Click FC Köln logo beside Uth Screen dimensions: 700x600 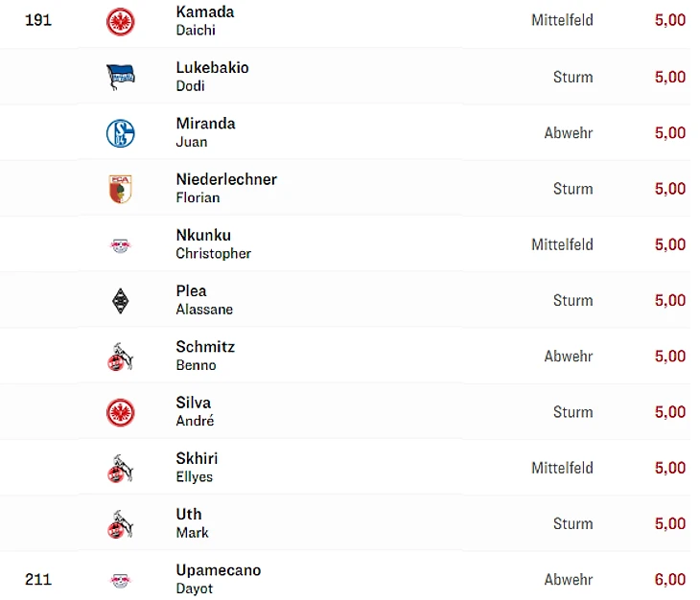click(x=120, y=524)
